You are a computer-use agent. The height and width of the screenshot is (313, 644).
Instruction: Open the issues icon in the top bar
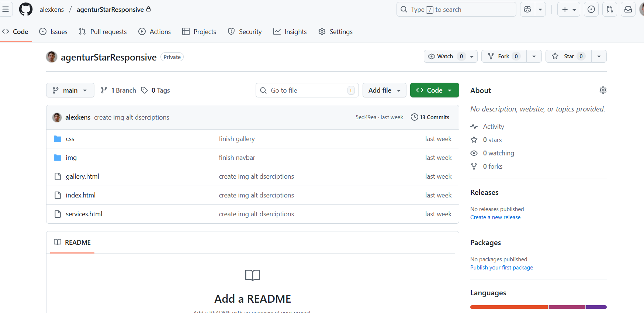coord(591,9)
